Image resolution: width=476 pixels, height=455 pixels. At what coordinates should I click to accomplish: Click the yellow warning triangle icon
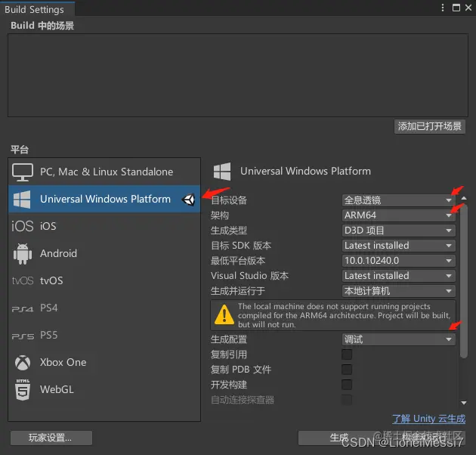tap(224, 315)
